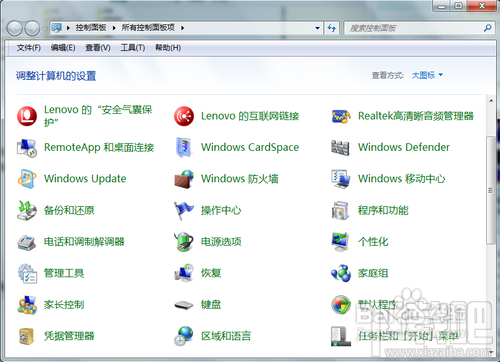Open Windows 移动中心 icon
500x362 pixels.
340,179
